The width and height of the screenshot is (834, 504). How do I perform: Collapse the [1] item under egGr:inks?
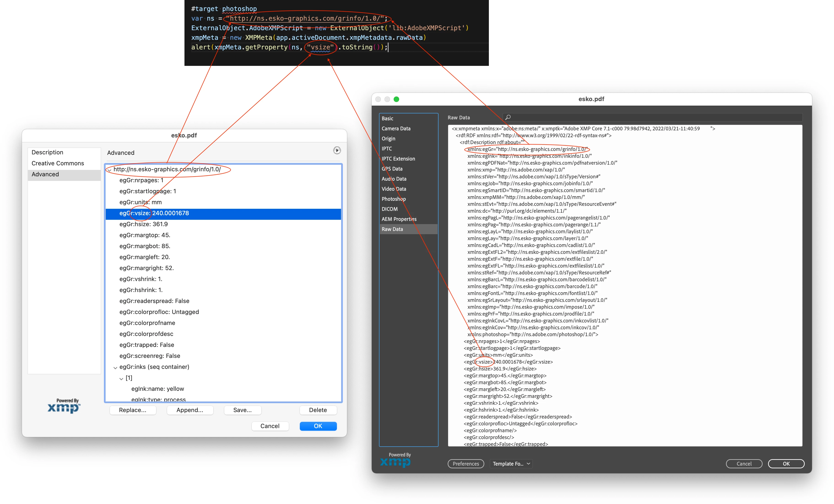[x=122, y=378]
